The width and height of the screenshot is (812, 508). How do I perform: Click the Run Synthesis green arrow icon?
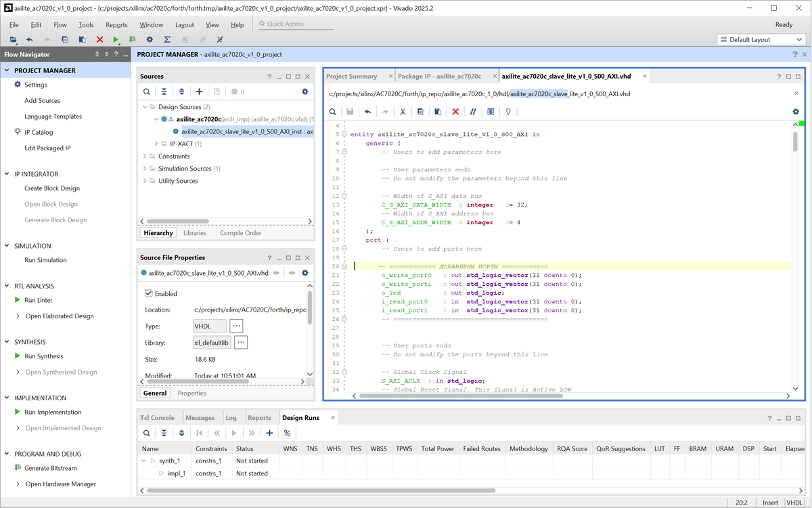(18, 356)
